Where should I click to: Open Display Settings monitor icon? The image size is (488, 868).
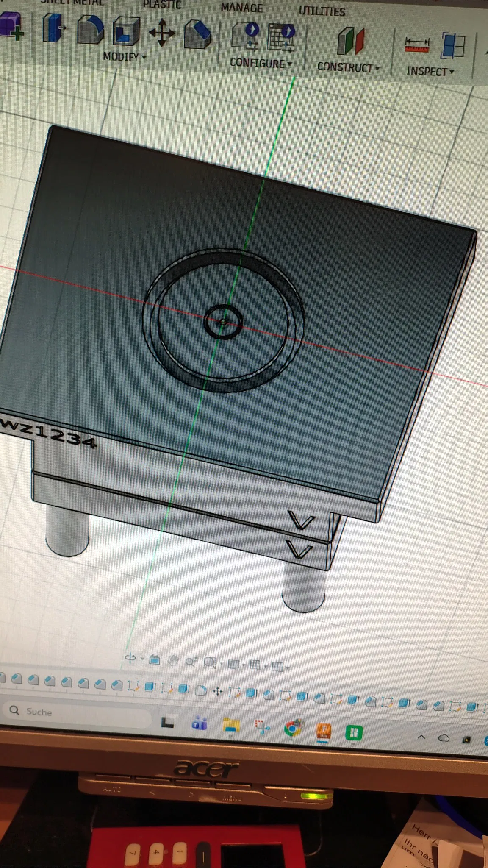(233, 664)
